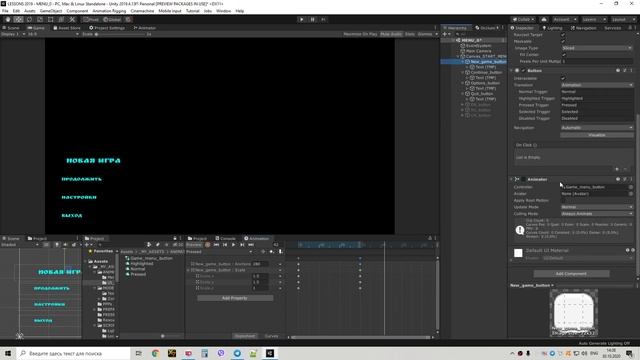
Task: Select the Rect Transform tool
Action: tap(51, 19)
